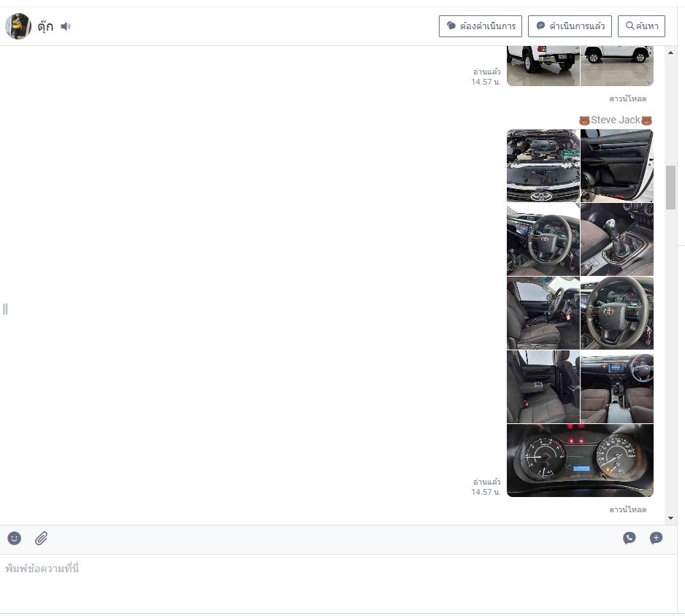
Task: Open the ค้นหา search button
Action: (x=641, y=26)
